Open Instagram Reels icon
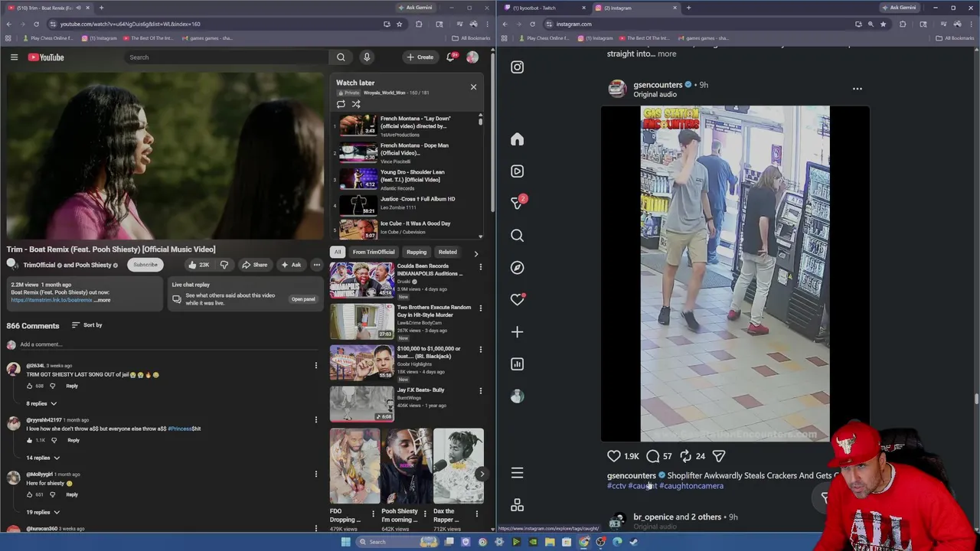980x551 pixels. click(x=518, y=171)
